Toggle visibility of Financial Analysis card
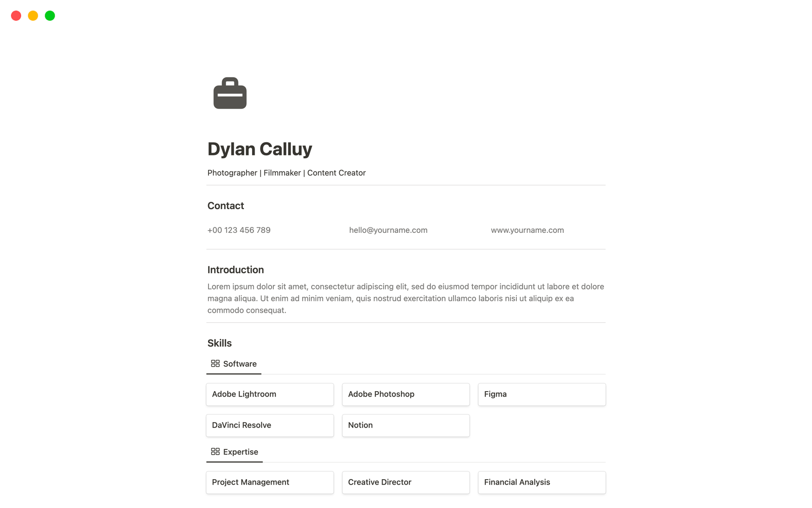The height and width of the screenshot is (508, 812). (542, 482)
